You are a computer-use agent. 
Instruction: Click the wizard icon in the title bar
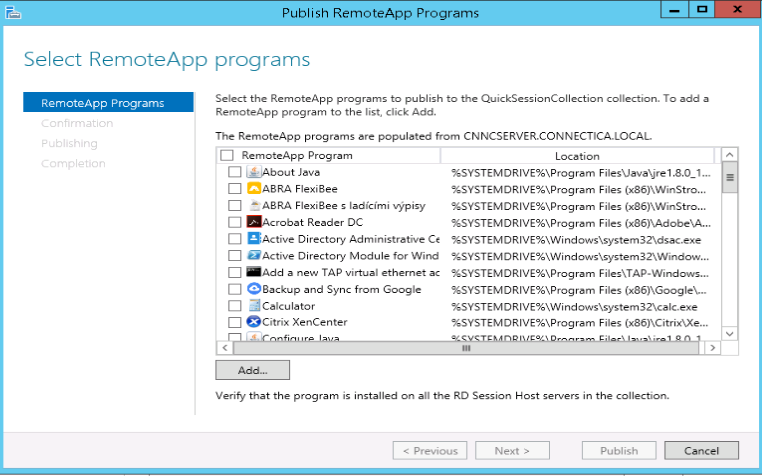13,12
